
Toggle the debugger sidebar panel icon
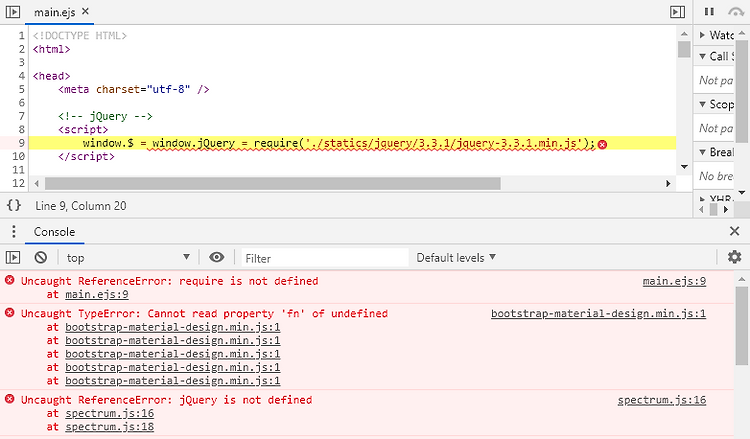click(x=677, y=11)
